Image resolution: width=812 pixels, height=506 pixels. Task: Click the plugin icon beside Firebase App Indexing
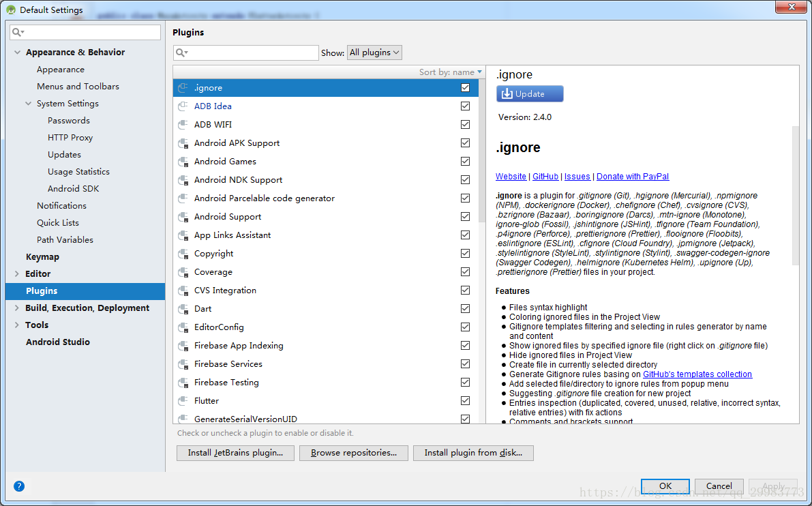182,346
